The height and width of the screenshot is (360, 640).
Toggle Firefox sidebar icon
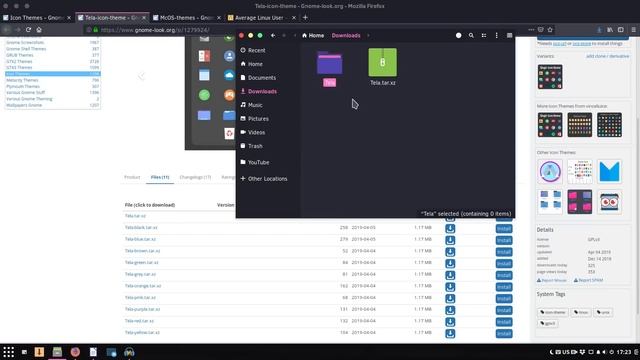click(620, 29)
